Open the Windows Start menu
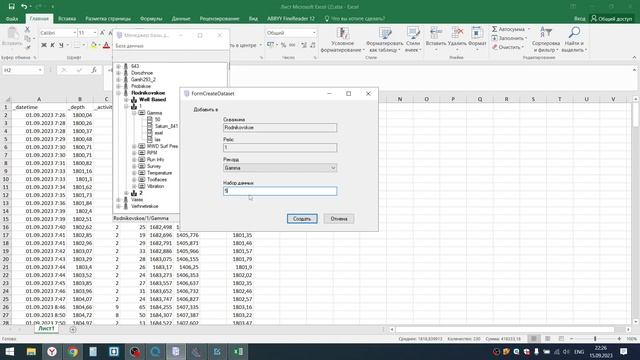 [x=10, y=351]
